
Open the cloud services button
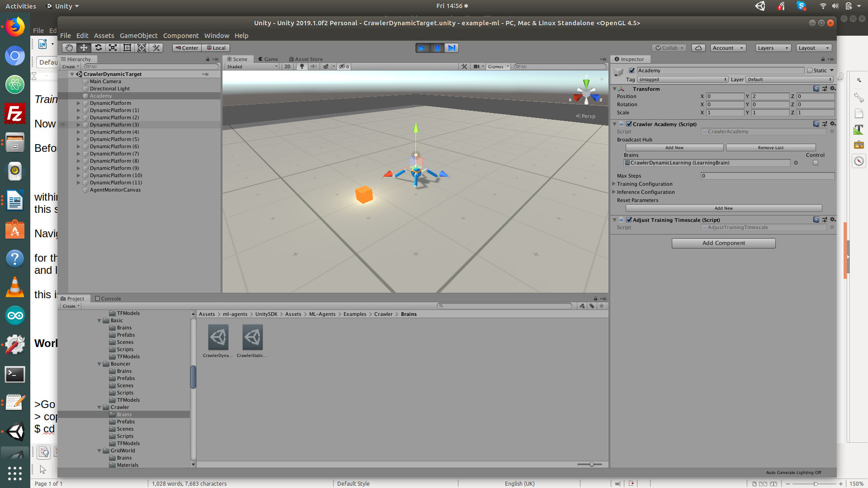point(698,48)
